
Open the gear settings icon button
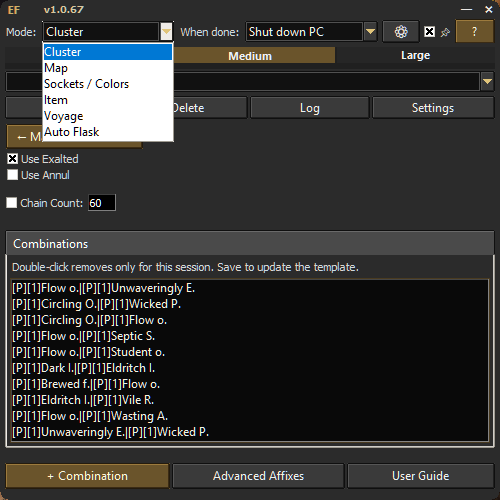coord(401,32)
